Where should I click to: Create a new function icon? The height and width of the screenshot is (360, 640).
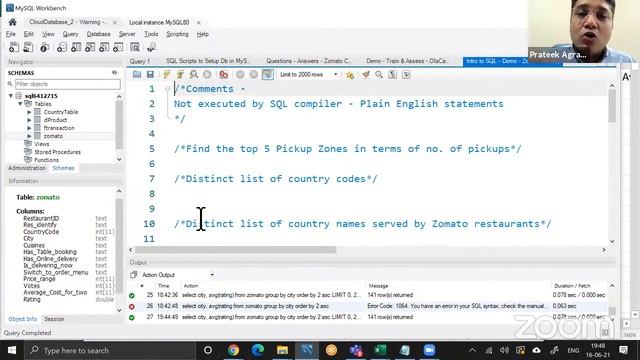(118, 47)
